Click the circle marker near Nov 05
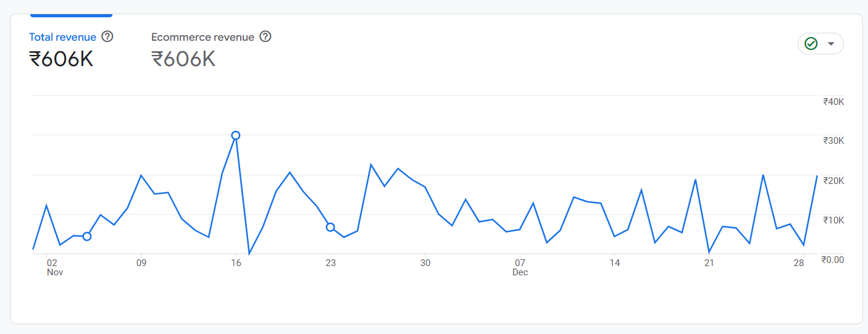Viewport: 868px width, 334px height. pos(87,236)
